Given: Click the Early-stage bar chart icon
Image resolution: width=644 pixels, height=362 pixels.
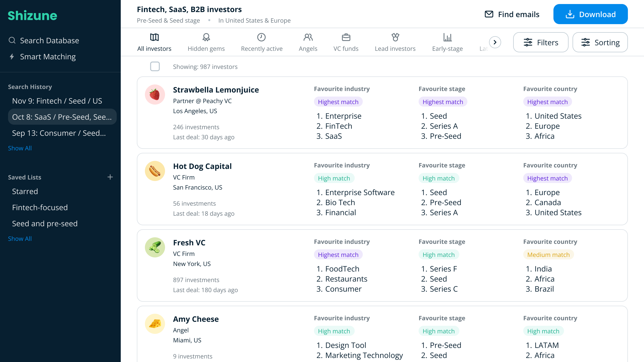Looking at the screenshot, I should click(x=448, y=37).
